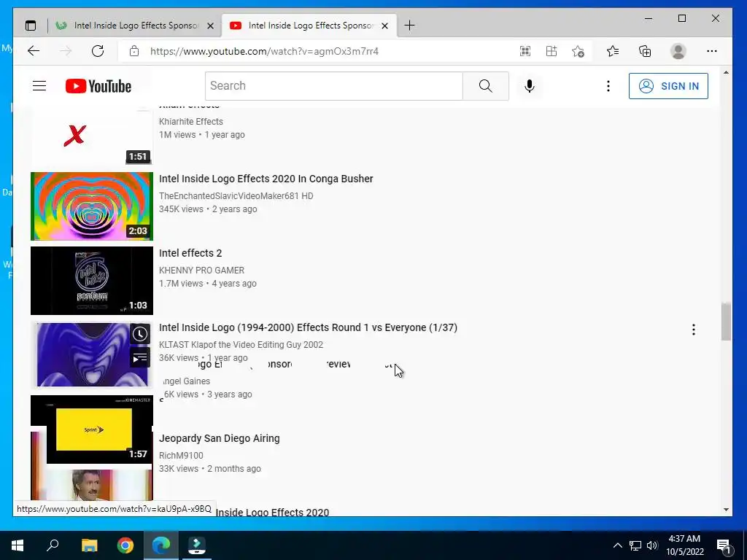Open the volume speaker tray icon

(652, 545)
